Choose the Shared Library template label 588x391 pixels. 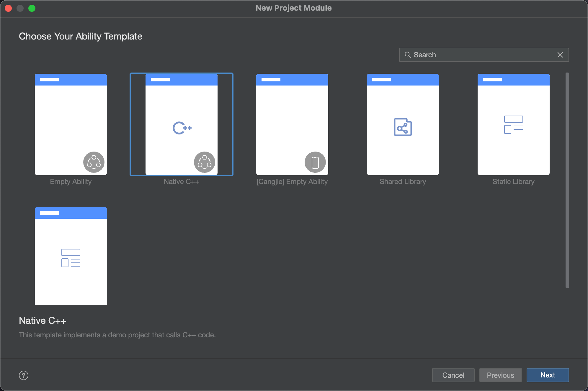click(x=403, y=182)
